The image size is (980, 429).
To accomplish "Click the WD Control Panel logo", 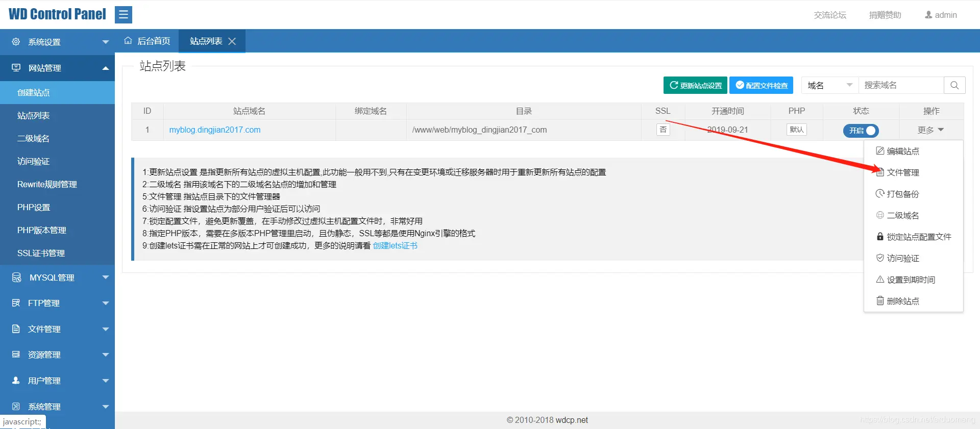I will click(x=57, y=14).
